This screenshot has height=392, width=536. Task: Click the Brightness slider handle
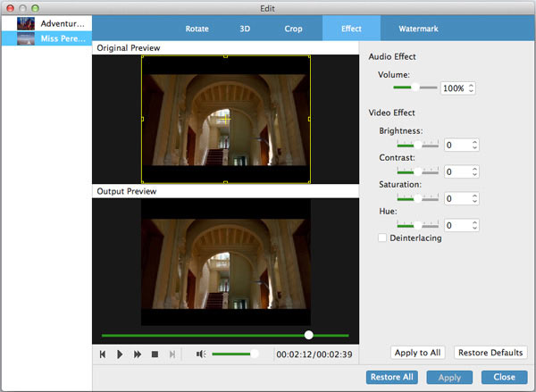click(x=417, y=145)
